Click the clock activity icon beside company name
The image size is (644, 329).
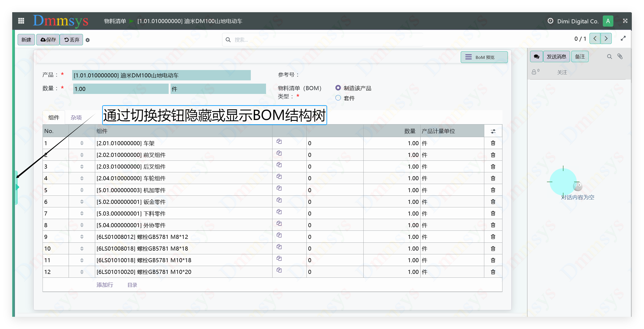point(550,21)
